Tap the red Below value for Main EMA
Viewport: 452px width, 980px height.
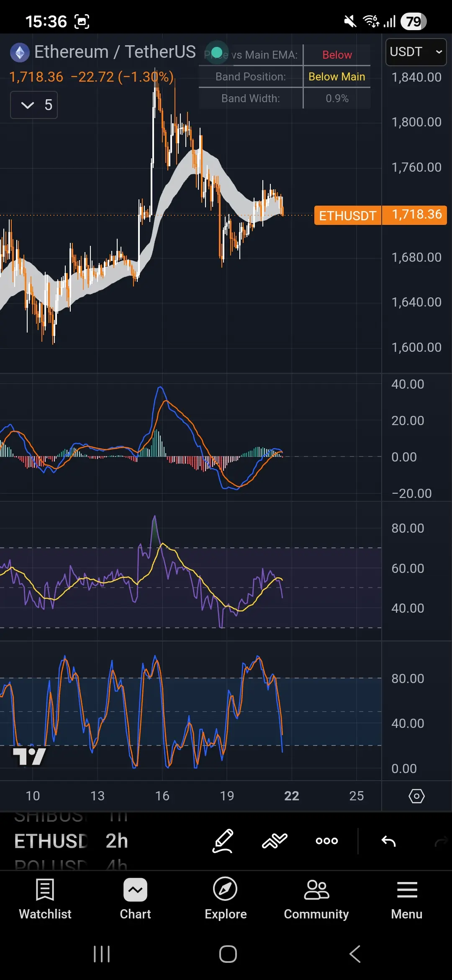(337, 55)
